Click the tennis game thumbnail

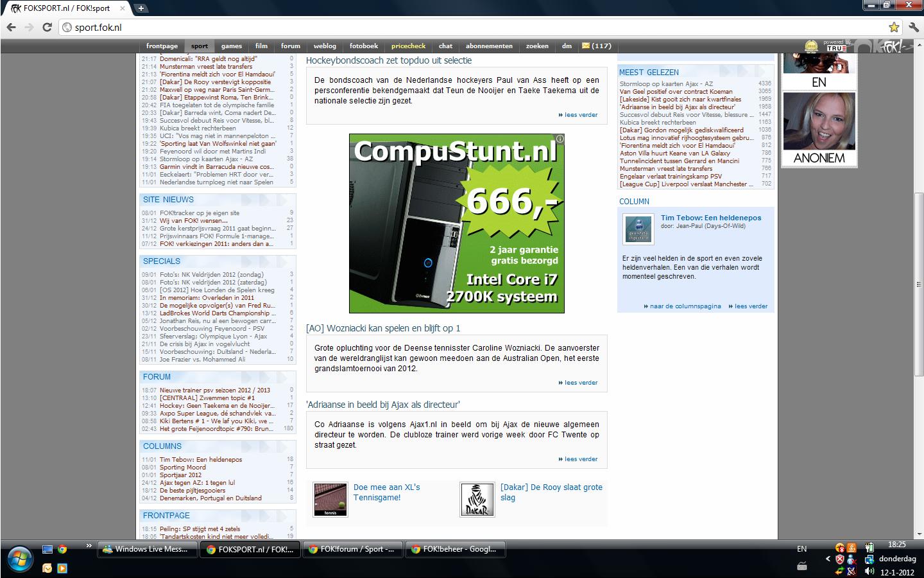tap(330, 500)
